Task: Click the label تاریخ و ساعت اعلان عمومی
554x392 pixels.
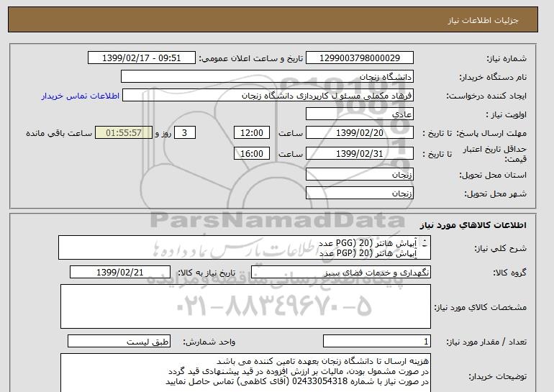Action: coord(251,58)
